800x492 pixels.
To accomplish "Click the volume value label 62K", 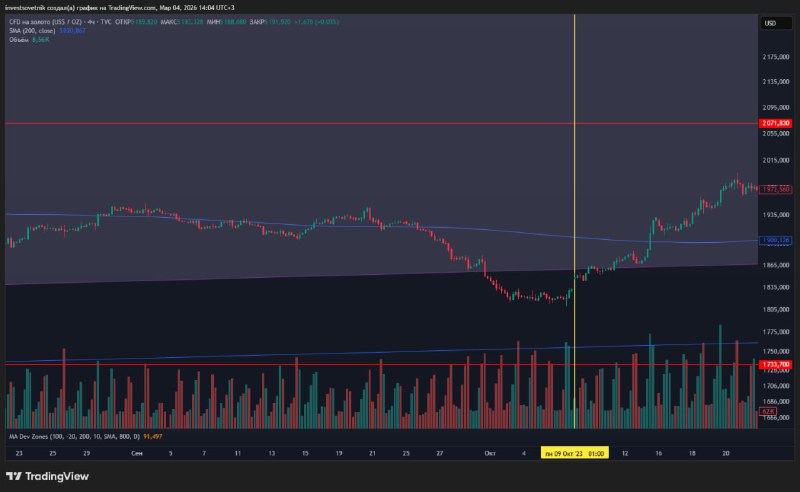I will pos(768,411).
